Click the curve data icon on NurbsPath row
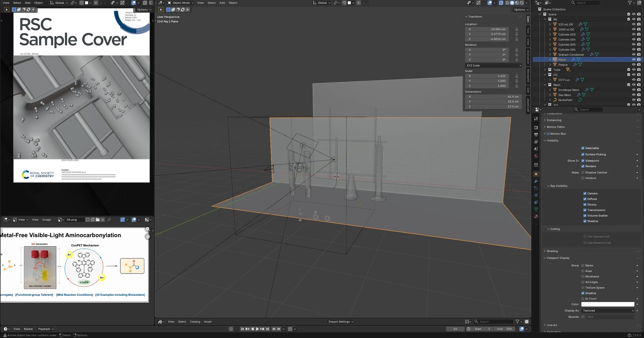Viewport: 644px width, 338px height. pyautogui.click(x=580, y=100)
